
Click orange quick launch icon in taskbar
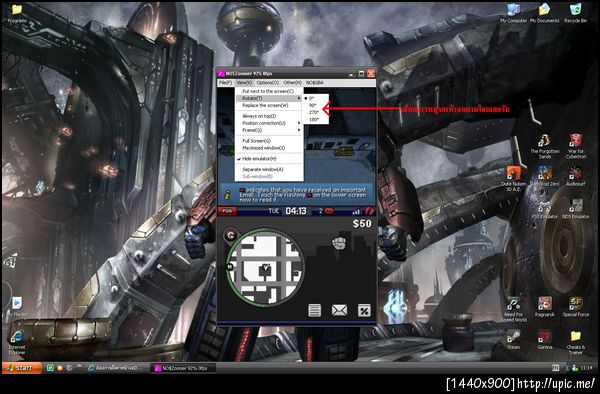point(60,368)
